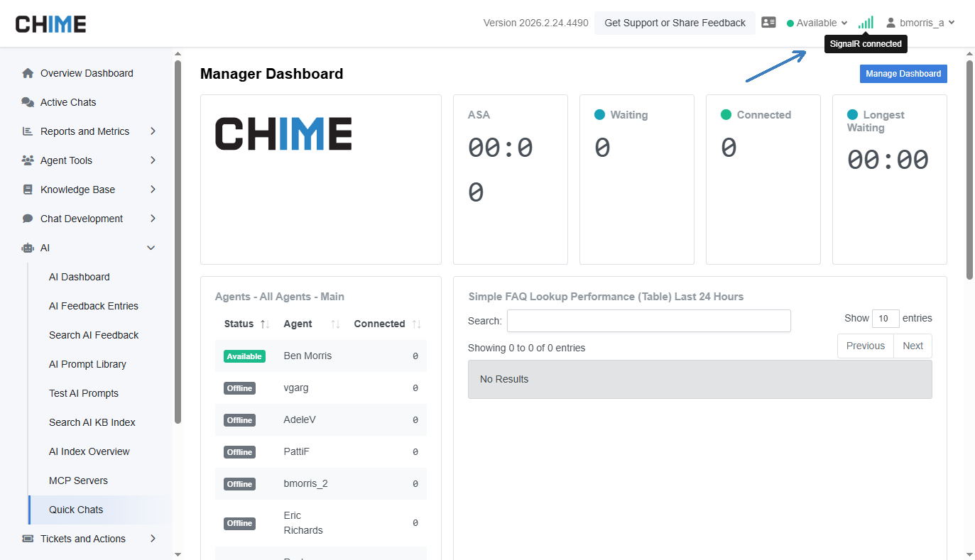Click the FAQ Lookup Search input field

648,321
